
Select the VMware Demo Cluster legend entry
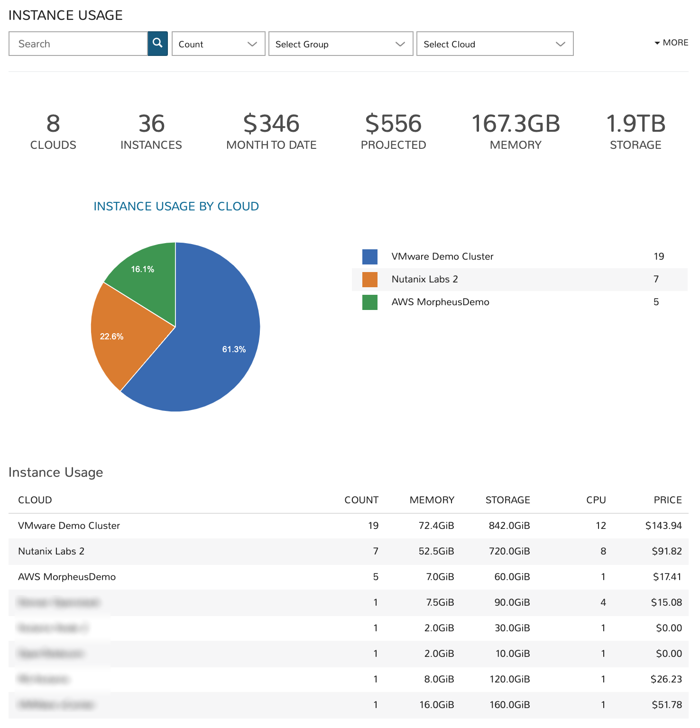tap(442, 256)
